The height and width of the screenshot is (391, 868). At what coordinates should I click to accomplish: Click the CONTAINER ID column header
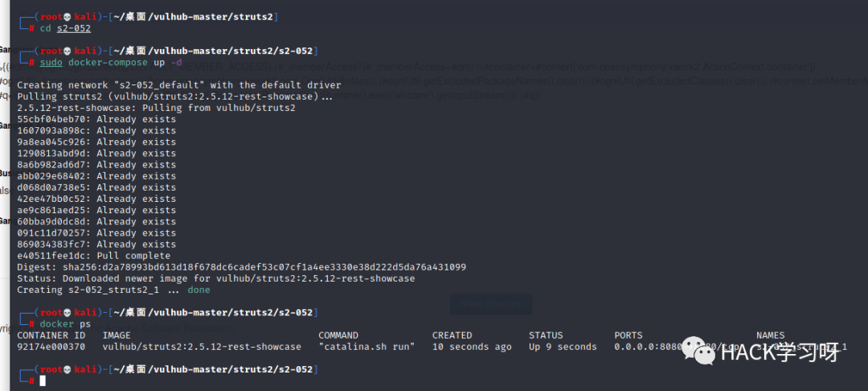click(51, 335)
